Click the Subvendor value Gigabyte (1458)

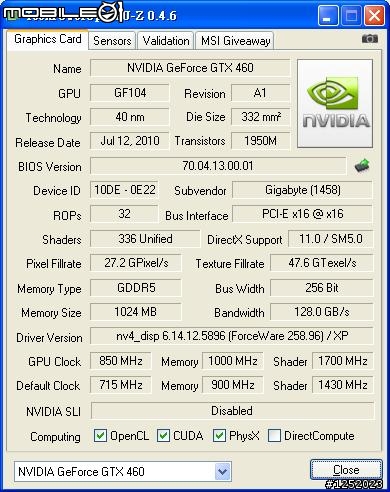pyautogui.click(x=302, y=190)
